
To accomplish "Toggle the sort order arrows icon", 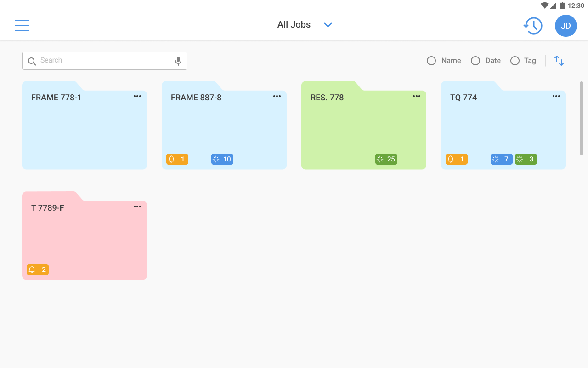I will click(x=559, y=61).
